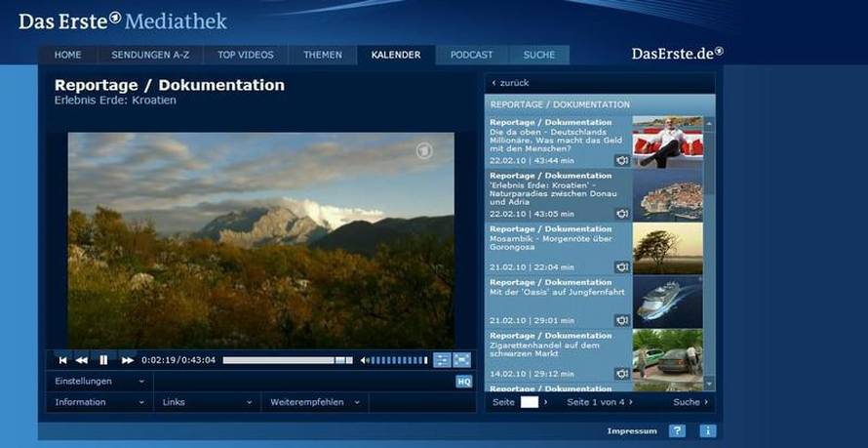Click the zurück back link

[x=510, y=83]
